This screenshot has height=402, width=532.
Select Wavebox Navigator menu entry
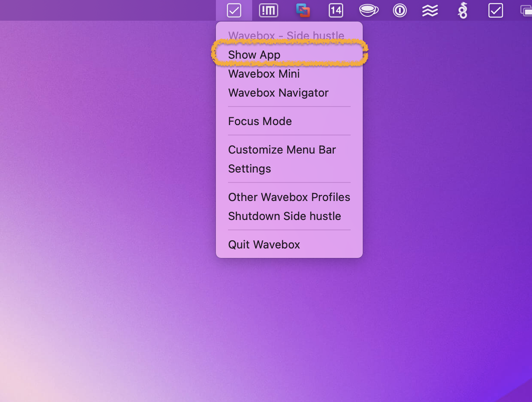click(x=289, y=93)
